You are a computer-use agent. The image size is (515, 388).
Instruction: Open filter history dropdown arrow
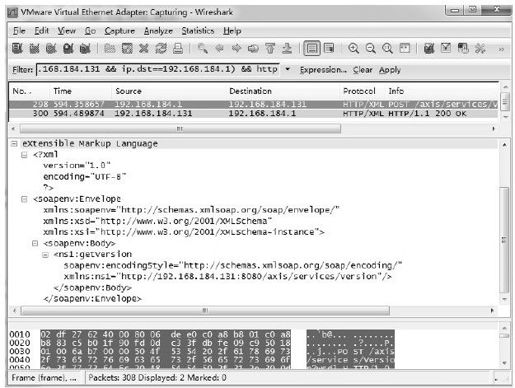point(287,69)
